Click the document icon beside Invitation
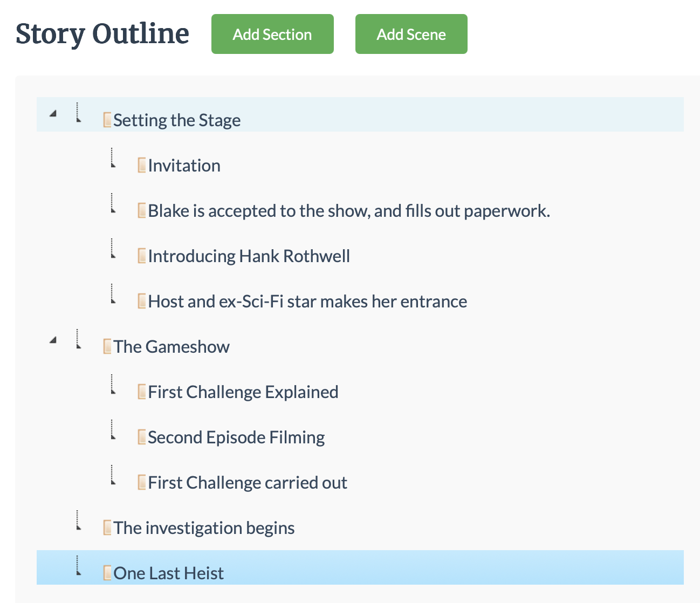The image size is (700, 603). pyautogui.click(x=142, y=165)
